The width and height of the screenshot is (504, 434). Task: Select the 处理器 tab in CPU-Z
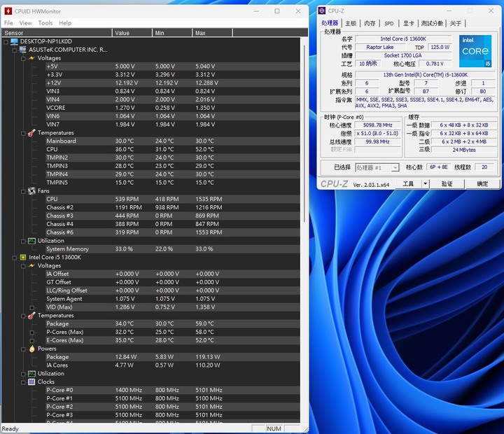tap(330, 23)
